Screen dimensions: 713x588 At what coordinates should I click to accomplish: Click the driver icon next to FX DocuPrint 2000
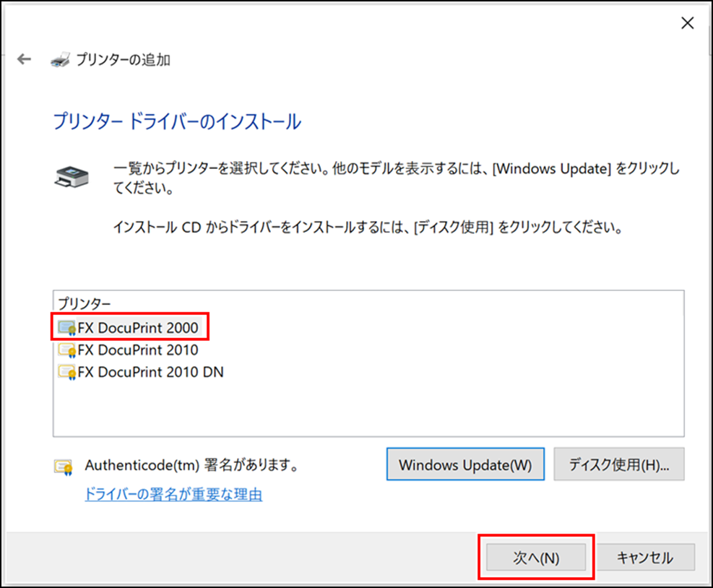[x=66, y=327]
